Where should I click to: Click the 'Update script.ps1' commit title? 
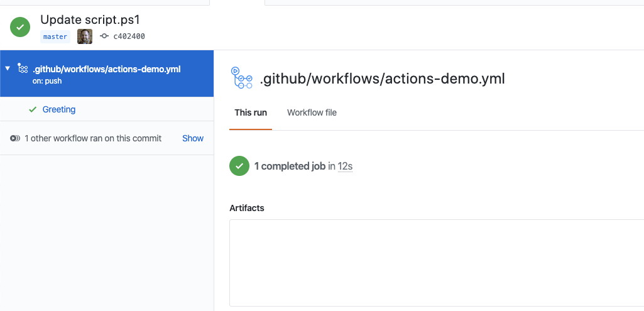(90, 19)
